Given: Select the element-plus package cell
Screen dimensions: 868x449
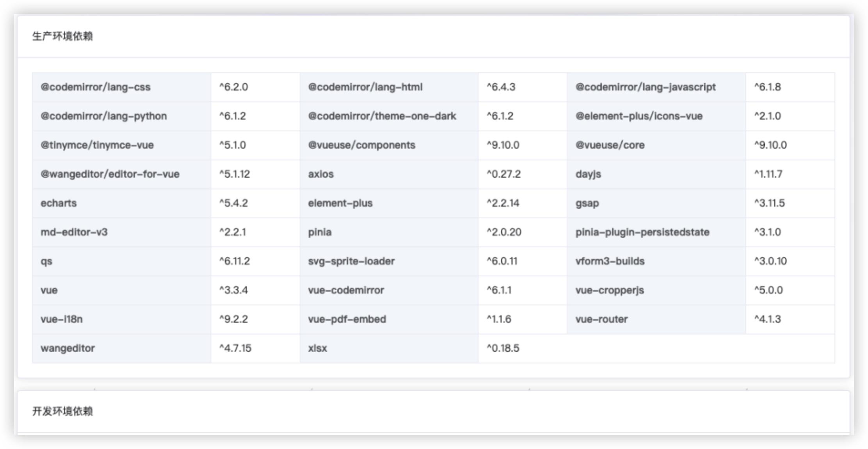Looking at the screenshot, I should [x=389, y=203].
